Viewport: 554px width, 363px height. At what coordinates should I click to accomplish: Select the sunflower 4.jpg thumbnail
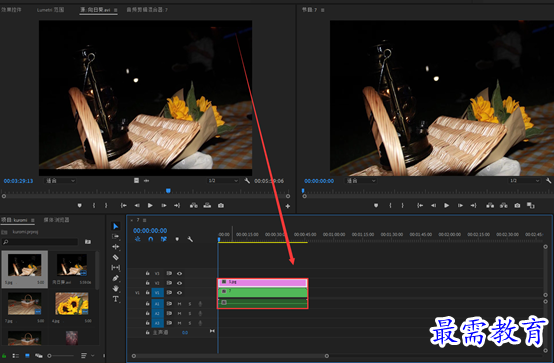[72, 304]
